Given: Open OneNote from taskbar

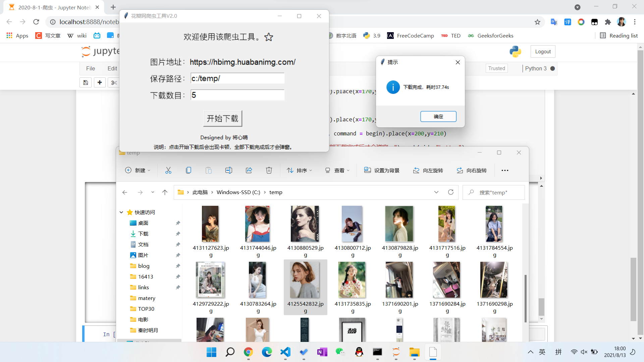Looking at the screenshot, I should (322, 352).
